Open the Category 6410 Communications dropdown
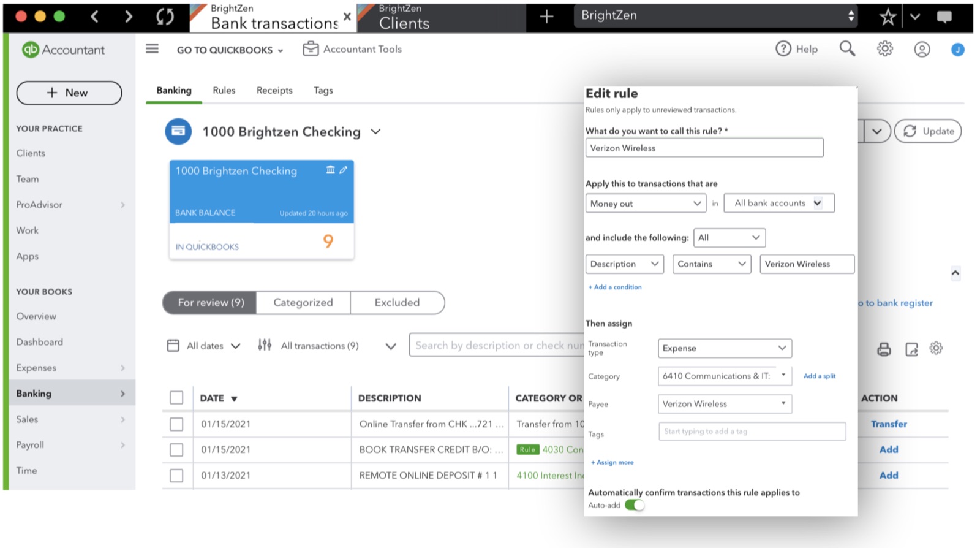This screenshot has height=548, width=980. click(x=725, y=376)
